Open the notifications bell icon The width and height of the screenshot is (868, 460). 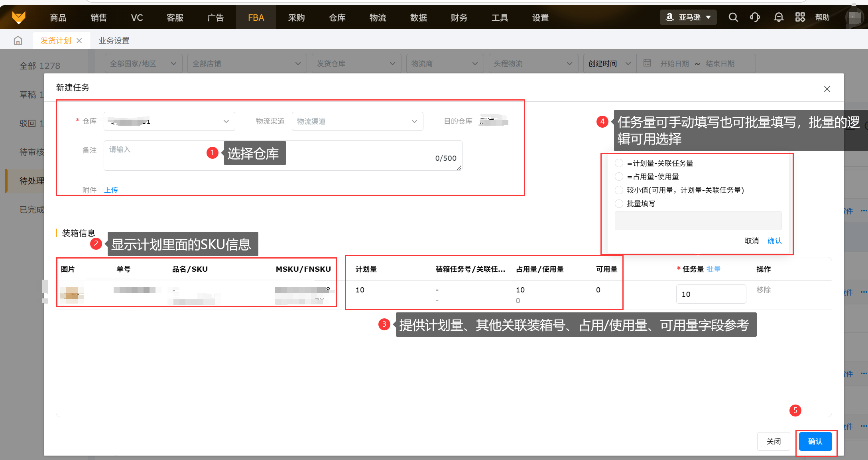click(x=778, y=17)
